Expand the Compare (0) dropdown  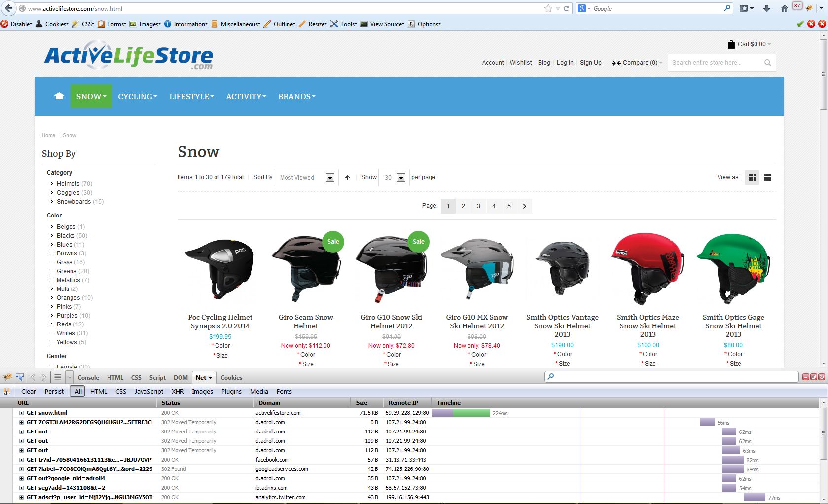pyautogui.click(x=637, y=63)
